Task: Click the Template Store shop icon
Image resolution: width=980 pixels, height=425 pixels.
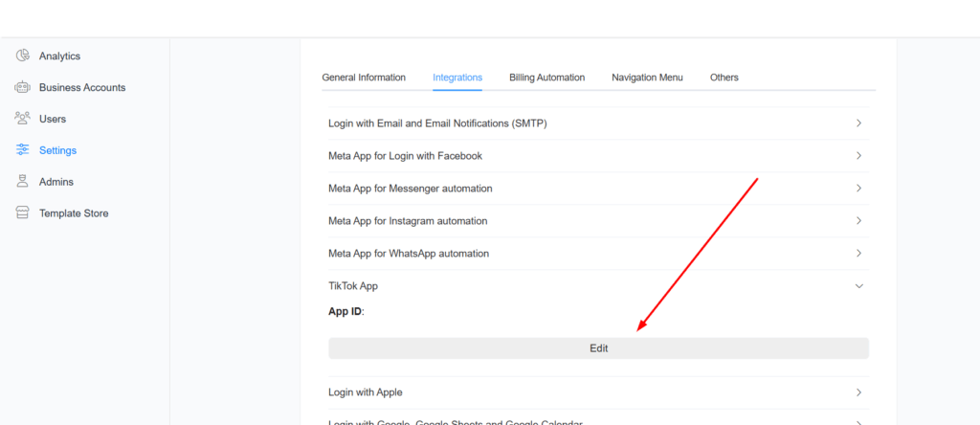Action: click(x=23, y=213)
